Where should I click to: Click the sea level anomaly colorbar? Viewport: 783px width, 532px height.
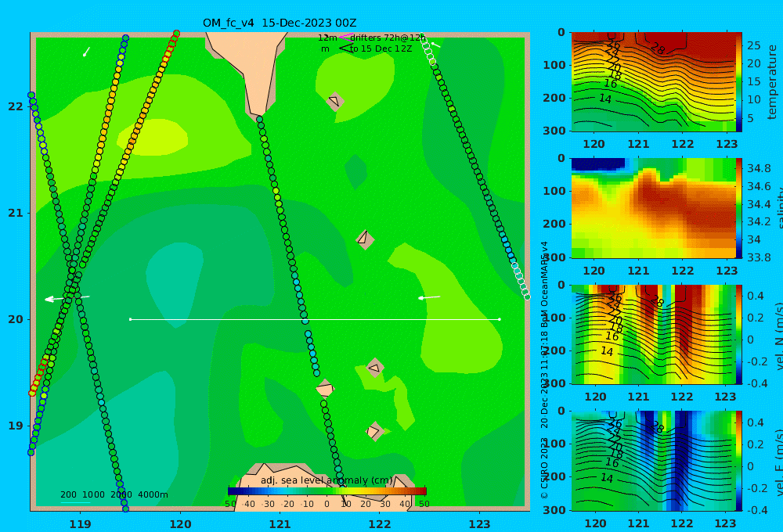[x=327, y=491]
